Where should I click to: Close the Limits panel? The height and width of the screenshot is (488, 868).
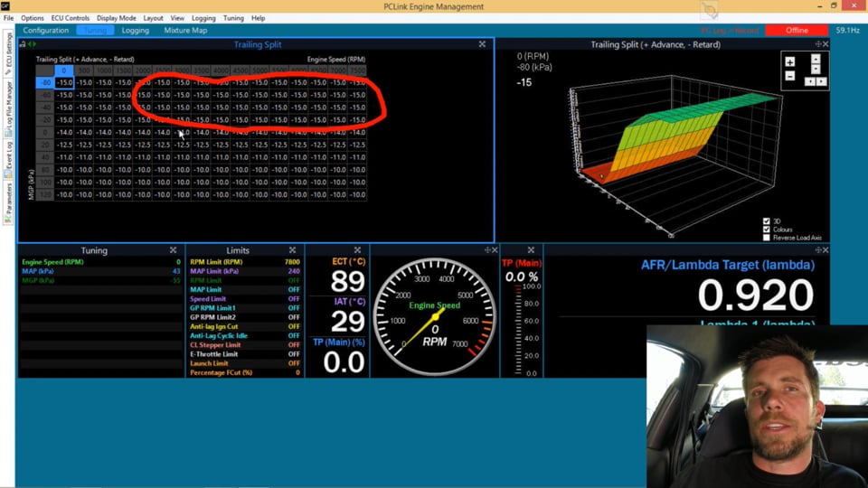point(292,250)
